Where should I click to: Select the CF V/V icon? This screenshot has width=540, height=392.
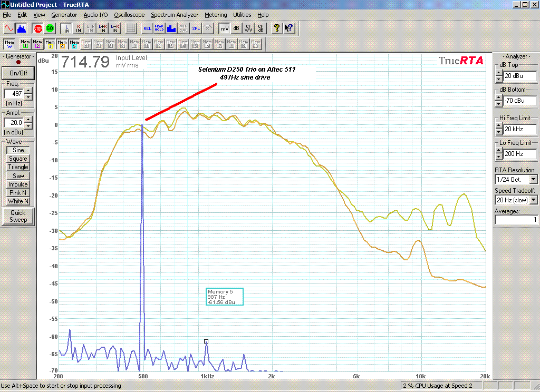(x=248, y=28)
